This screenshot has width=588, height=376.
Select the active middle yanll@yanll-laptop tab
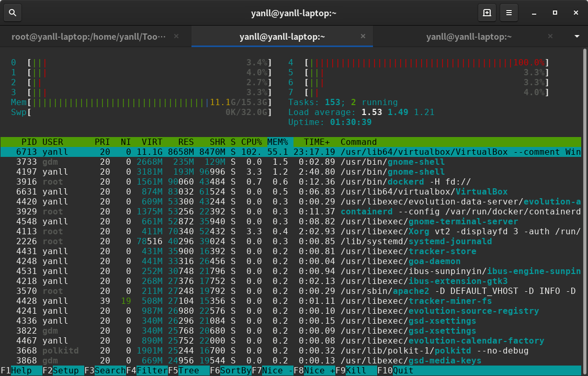[282, 37]
